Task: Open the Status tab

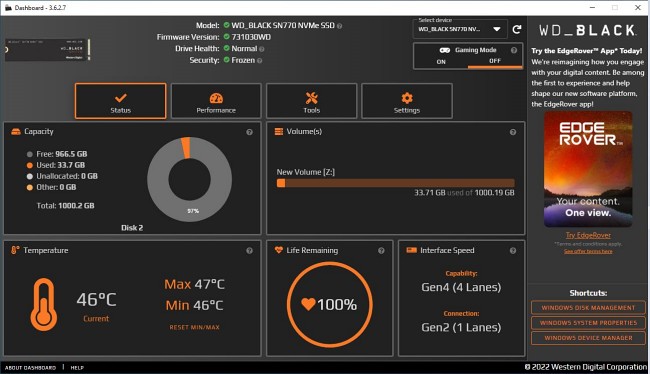Action: (121, 101)
